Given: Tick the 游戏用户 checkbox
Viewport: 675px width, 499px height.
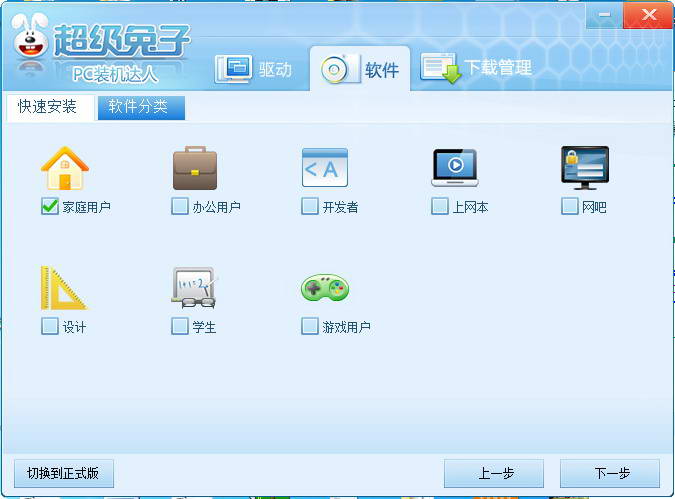Looking at the screenshot, I should click(310, 326).
